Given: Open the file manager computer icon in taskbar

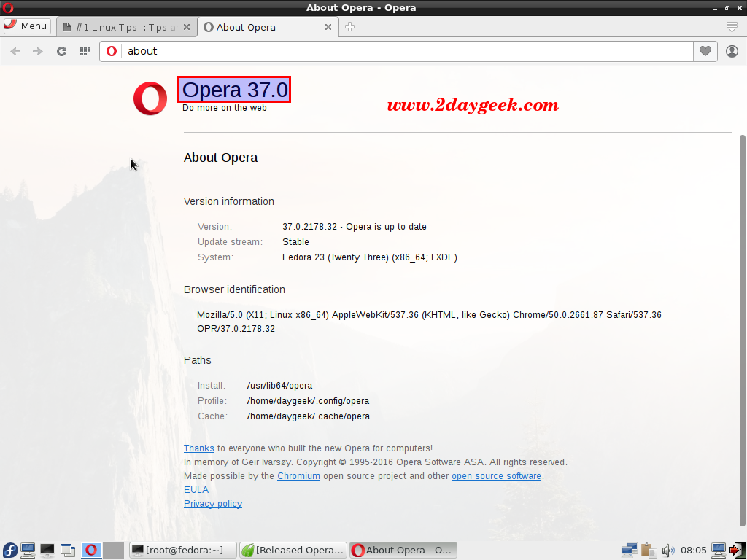Looking at the screenshot, I should click(28, 551).
